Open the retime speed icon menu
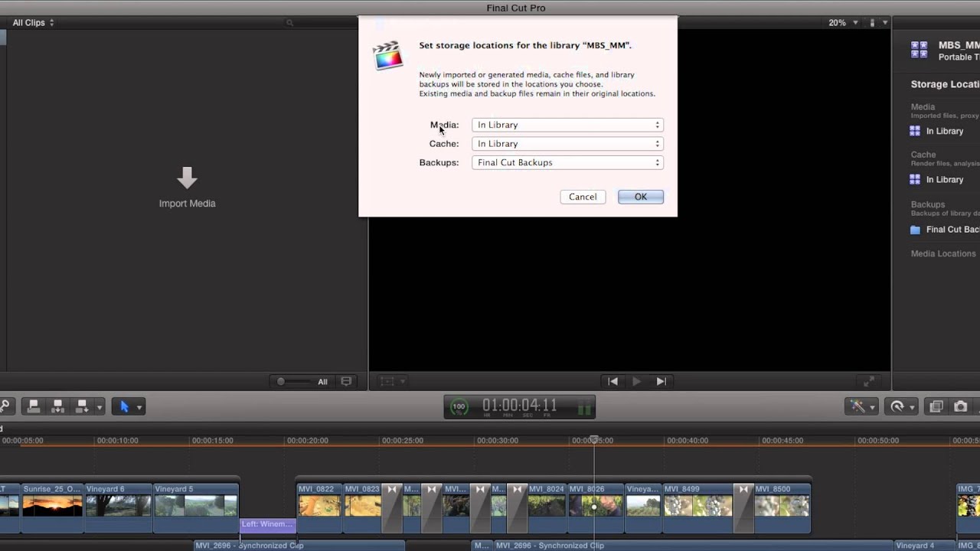Viewport: 980px width, 551px height. 897,406
